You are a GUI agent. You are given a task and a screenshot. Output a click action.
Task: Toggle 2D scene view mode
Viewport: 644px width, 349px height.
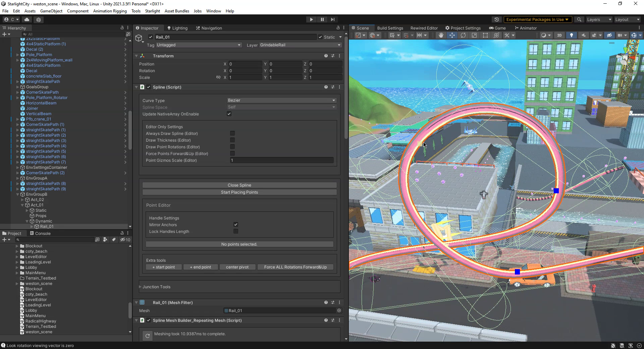[559, 35]
